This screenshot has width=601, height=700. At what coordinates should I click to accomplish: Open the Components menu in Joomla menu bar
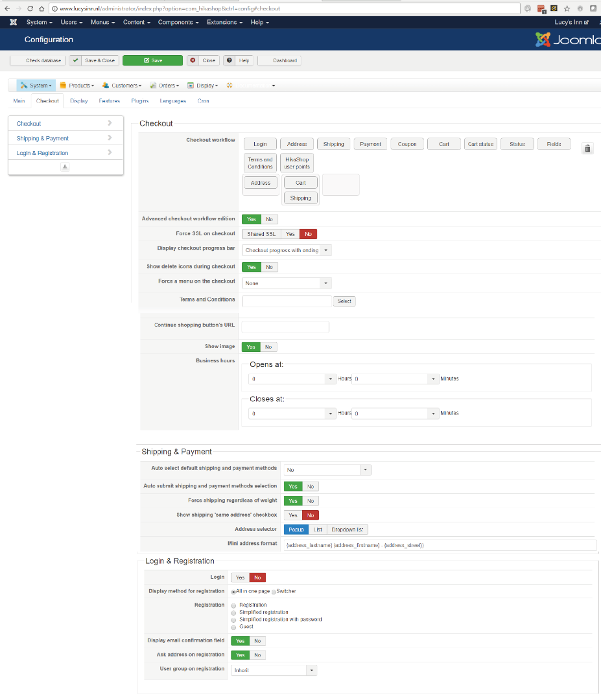pyautogui.click(x=178, y=22)
